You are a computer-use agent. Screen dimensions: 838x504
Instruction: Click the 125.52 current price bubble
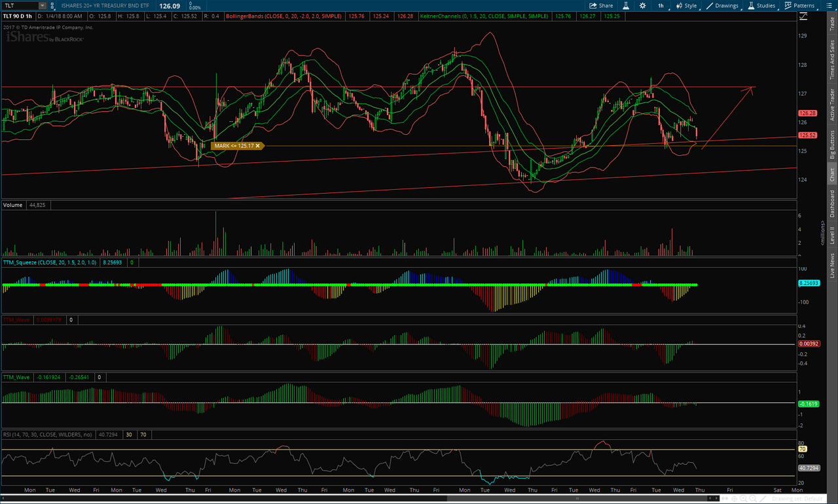point(808,135)
